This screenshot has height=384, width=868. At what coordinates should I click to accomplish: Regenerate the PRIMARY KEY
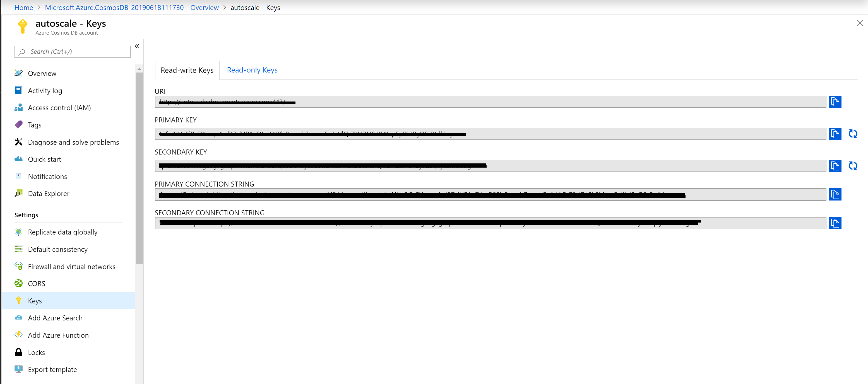pos(852,134)
